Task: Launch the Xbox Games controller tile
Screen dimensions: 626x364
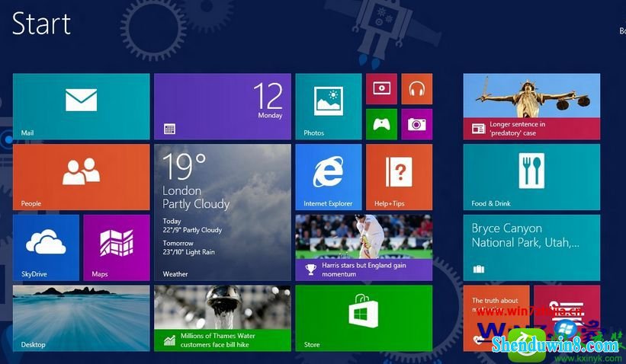Action: click(382, 124)
